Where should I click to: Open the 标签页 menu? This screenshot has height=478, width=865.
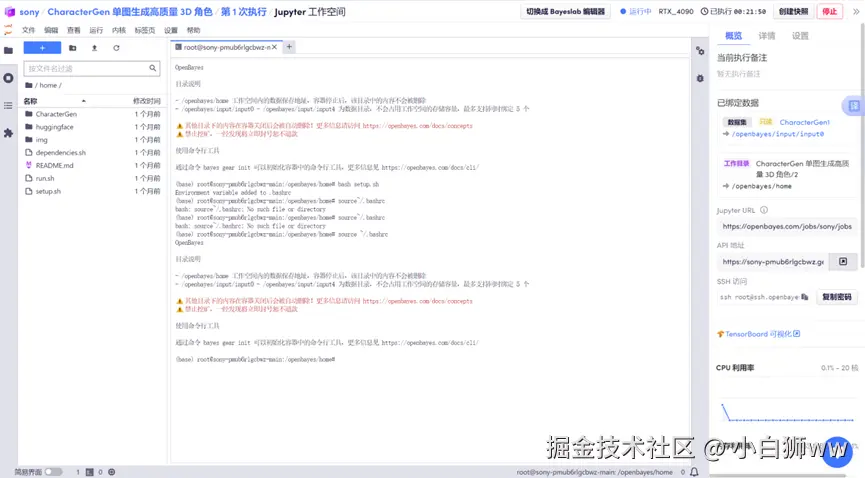coord(145,30)
